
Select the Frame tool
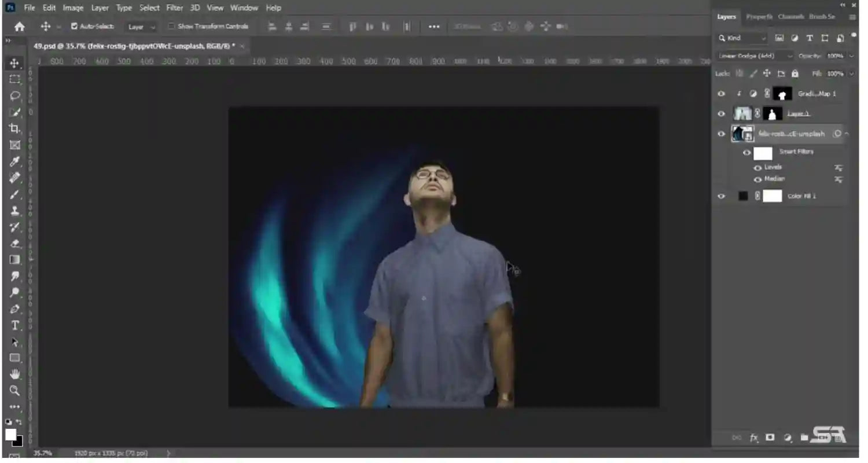tap(15, 145)
